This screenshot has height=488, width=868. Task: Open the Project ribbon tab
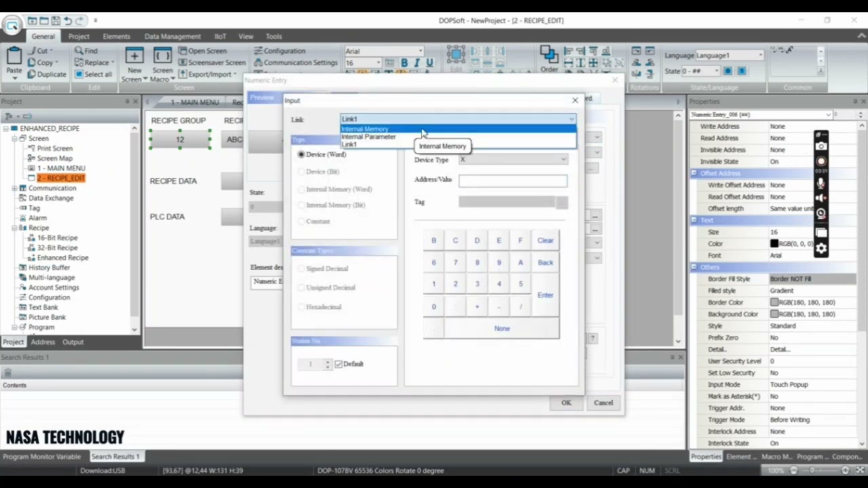click(79, 37)
